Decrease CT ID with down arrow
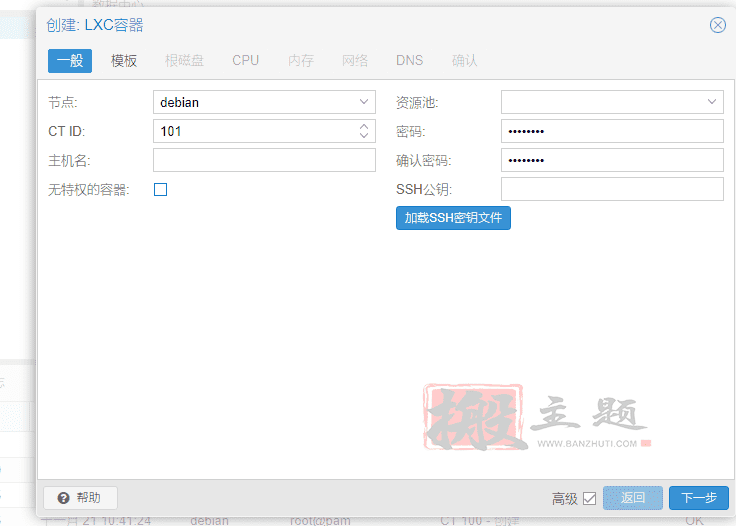The height and width of the screenshot is (526, 736). 364,135
